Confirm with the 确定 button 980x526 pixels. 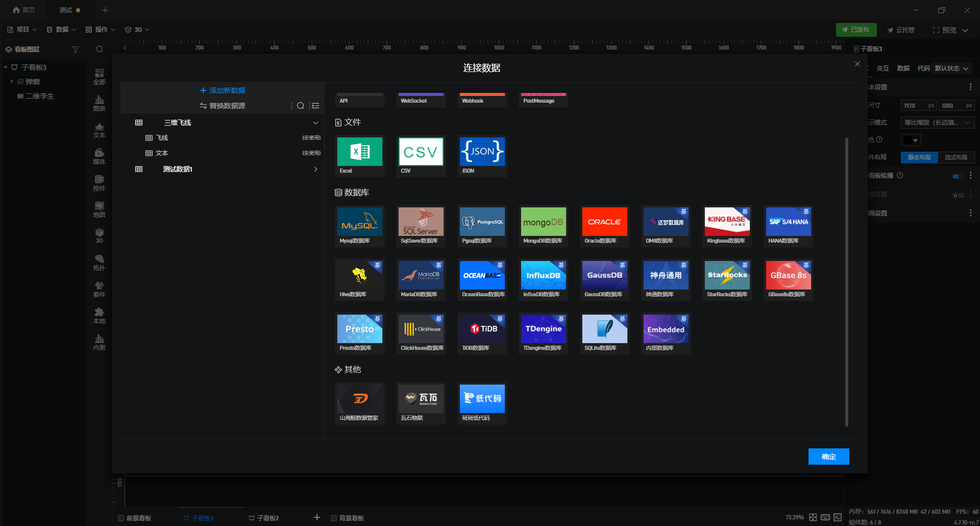pyautogui.click(x=828, y=457)
